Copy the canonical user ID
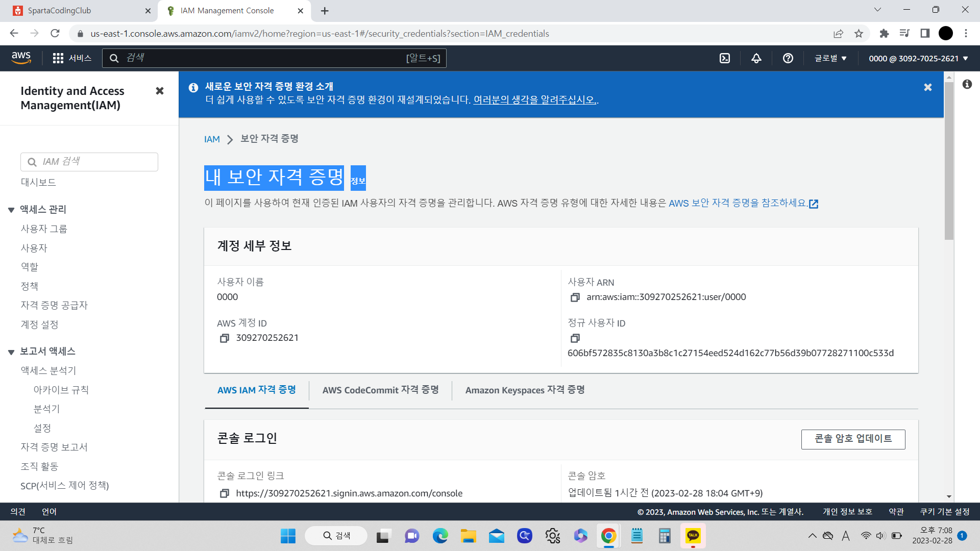 575,338
